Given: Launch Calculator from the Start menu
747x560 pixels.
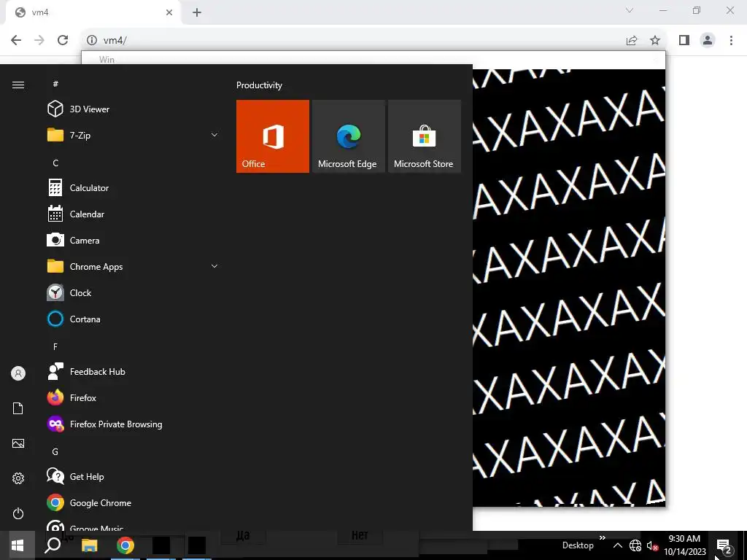Looking at the screenshot, I should (x=133, y=187).
